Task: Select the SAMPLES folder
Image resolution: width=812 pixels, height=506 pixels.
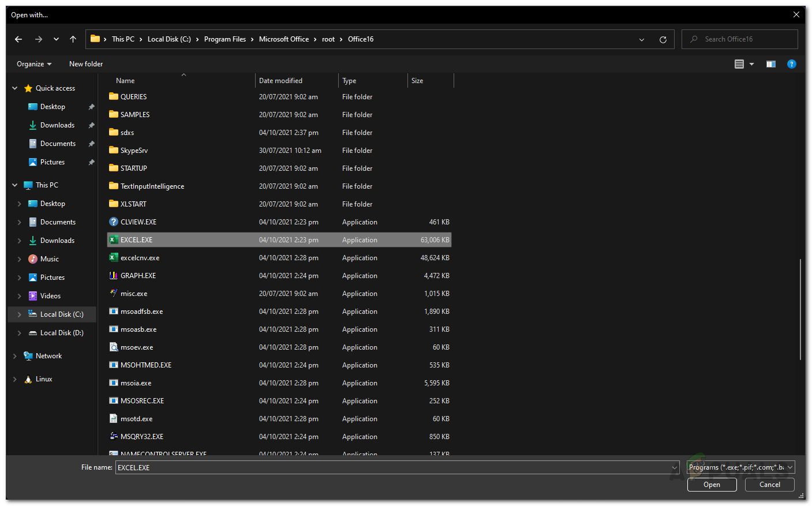Action: [279, 115]
